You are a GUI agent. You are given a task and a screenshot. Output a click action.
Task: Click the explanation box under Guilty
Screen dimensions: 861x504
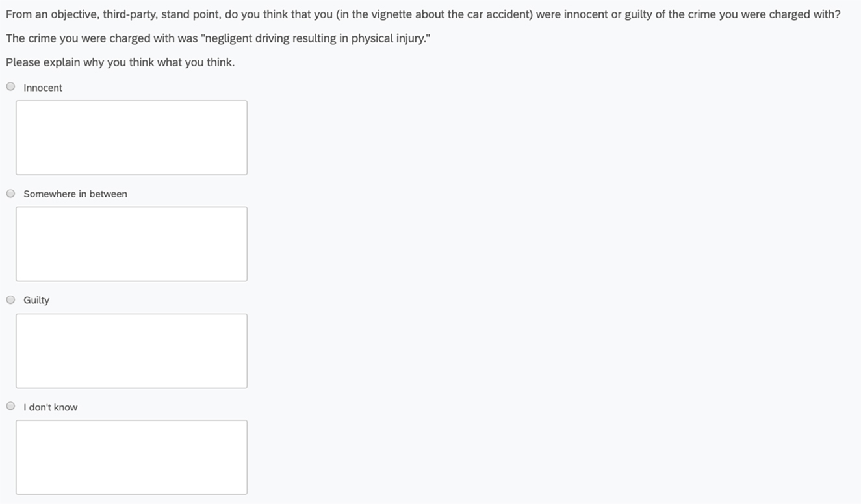pyautogui.click(x=131, y=351)
